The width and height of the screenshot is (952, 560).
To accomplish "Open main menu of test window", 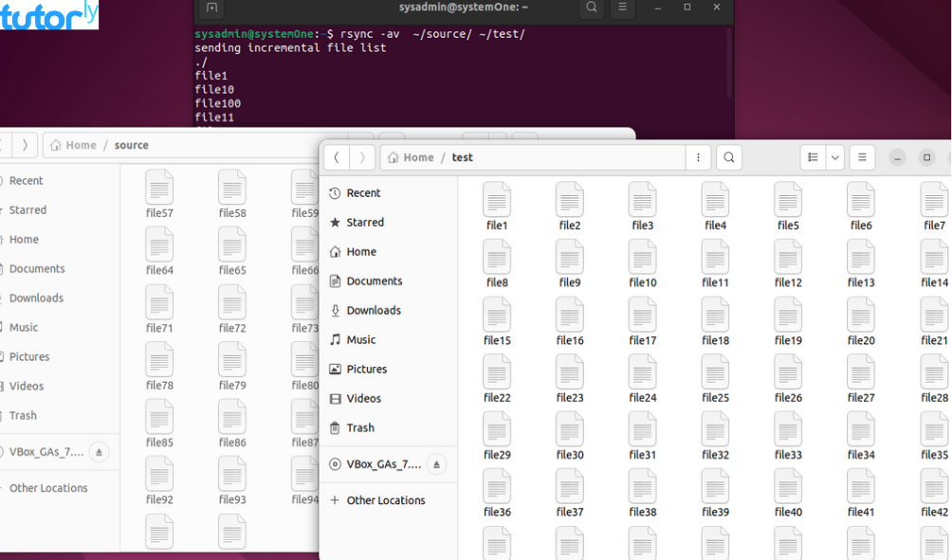I will click(x=862, y=157).
